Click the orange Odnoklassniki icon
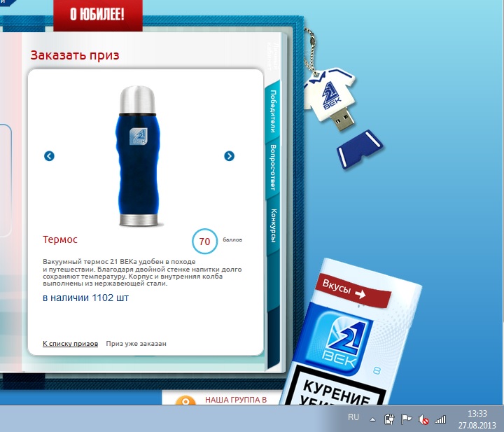Viewport: 504px width, 432px height. point(185,400)
